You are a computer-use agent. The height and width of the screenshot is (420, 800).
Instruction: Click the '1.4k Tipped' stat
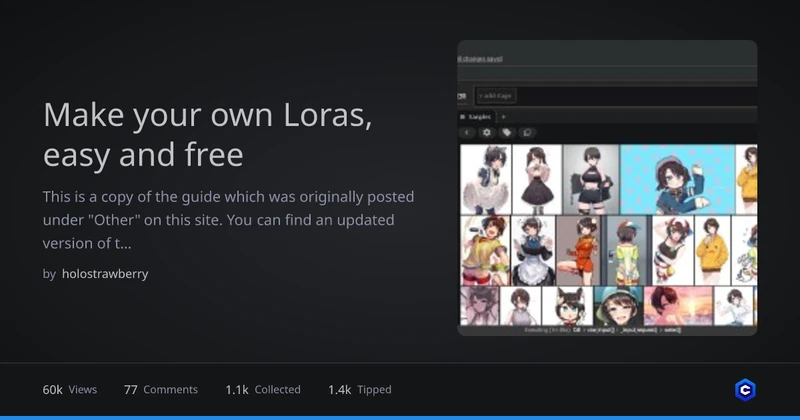tap(360, 390)
